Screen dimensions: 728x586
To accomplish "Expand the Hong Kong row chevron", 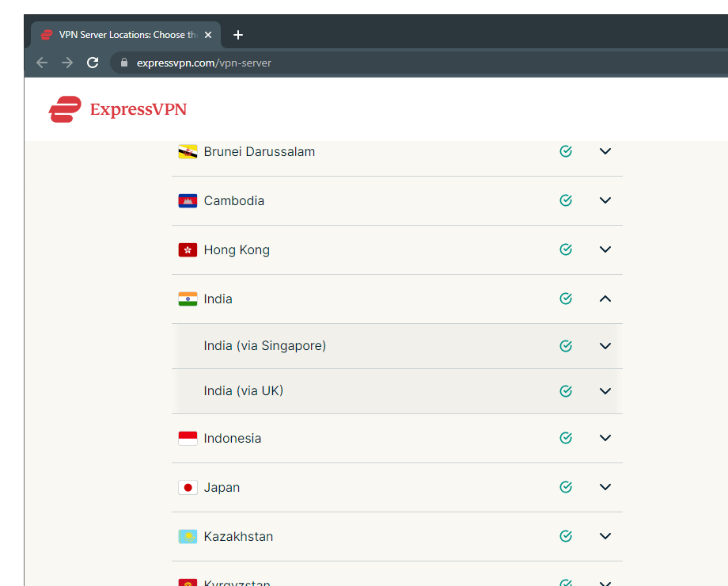I will (x=605, y=249).
